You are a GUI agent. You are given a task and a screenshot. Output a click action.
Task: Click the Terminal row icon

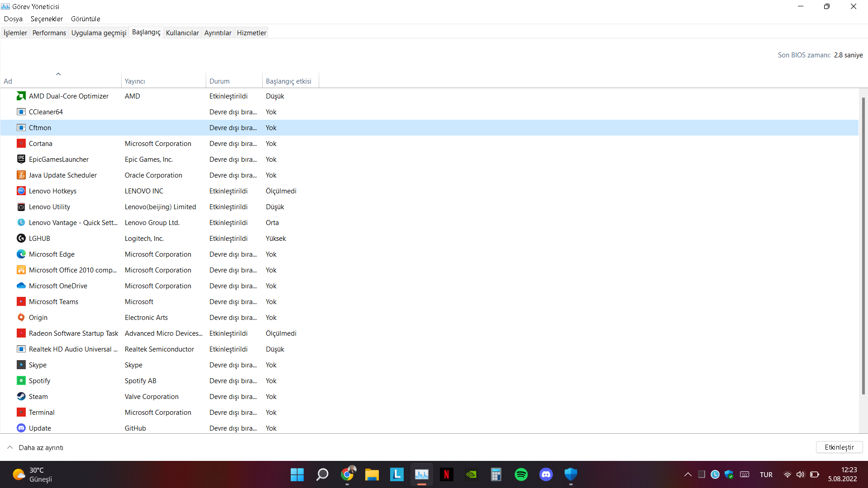click(x=21, y=412)
